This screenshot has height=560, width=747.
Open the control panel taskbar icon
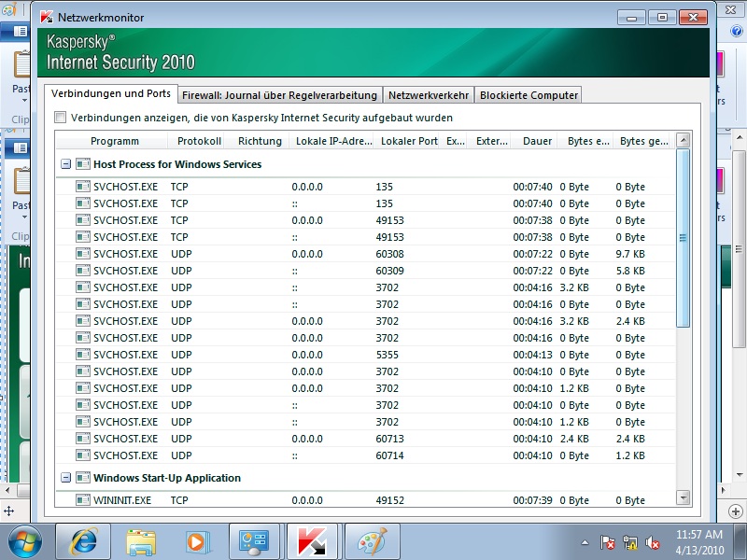click(x=254, y=542)
